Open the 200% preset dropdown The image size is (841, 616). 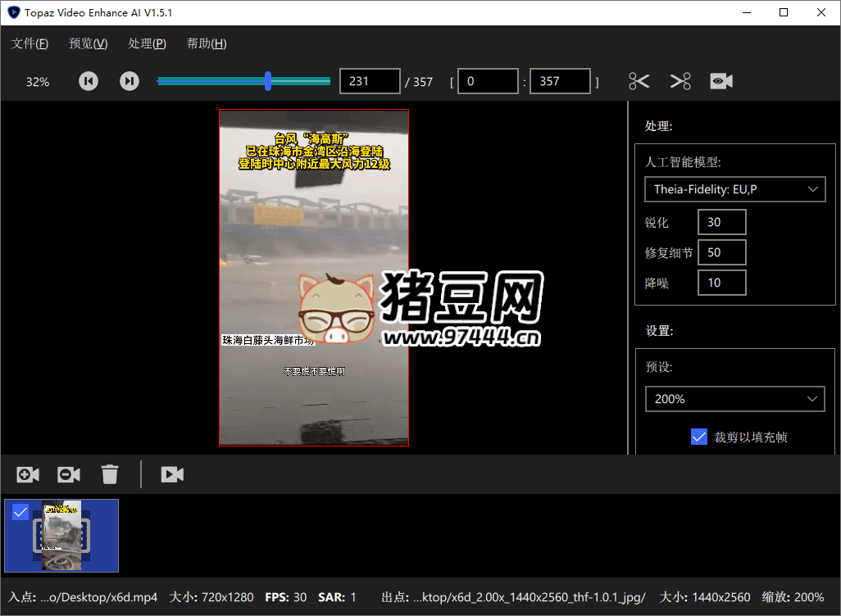coord(734,399)
